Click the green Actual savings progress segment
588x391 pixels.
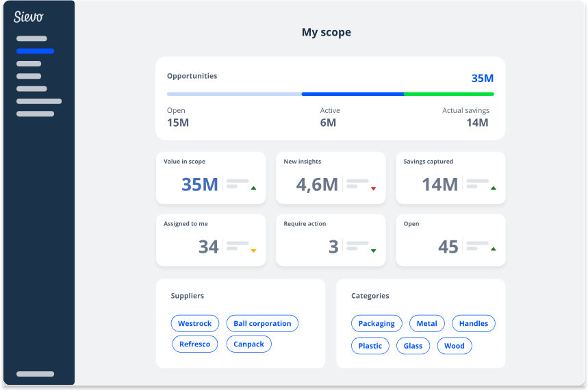pos(449,94)
